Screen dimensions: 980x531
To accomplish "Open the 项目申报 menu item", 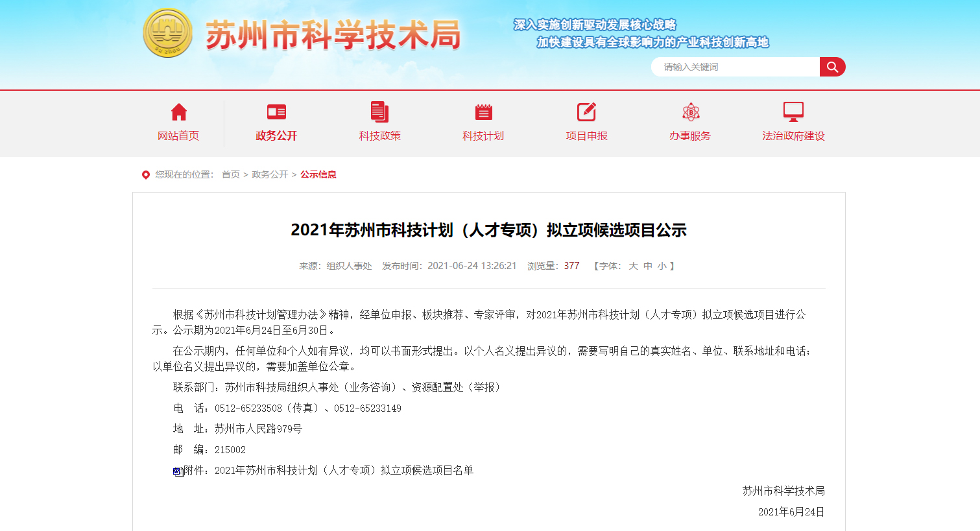I will (586, 136).
